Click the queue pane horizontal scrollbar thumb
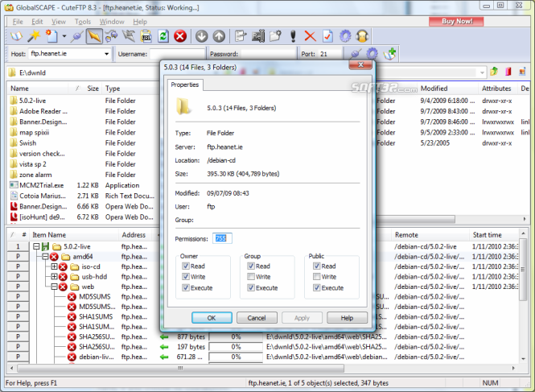The image size is (535, 392). pyautogui.click(x=180, y=368)
